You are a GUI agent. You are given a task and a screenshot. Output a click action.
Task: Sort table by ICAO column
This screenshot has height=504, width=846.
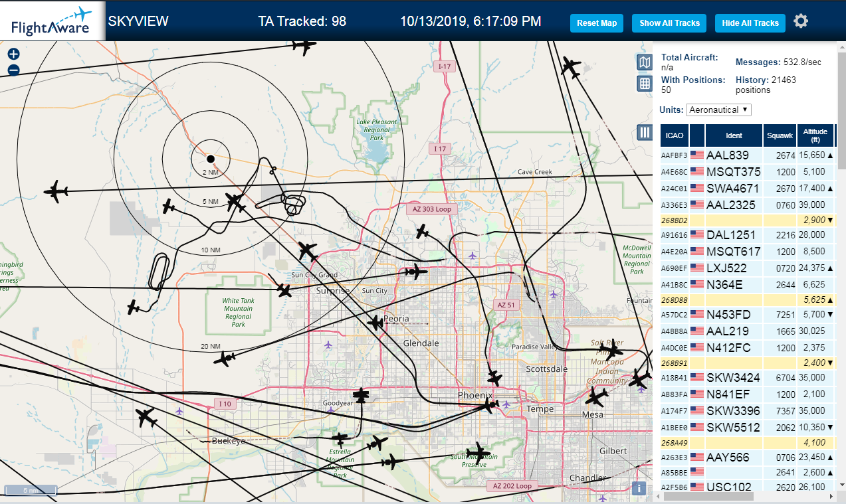click(x=675, y=135)
